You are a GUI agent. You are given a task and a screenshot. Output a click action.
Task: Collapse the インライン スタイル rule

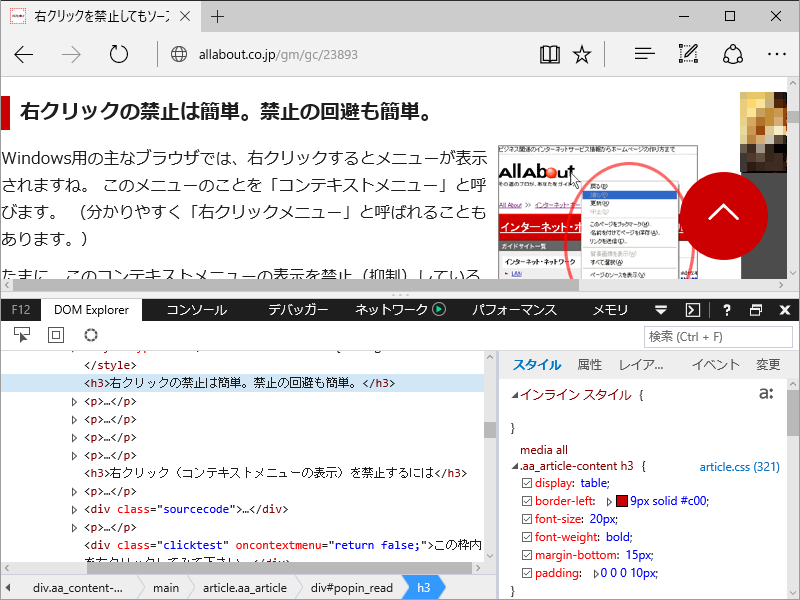pyautogui.click(x=515, y=395)
